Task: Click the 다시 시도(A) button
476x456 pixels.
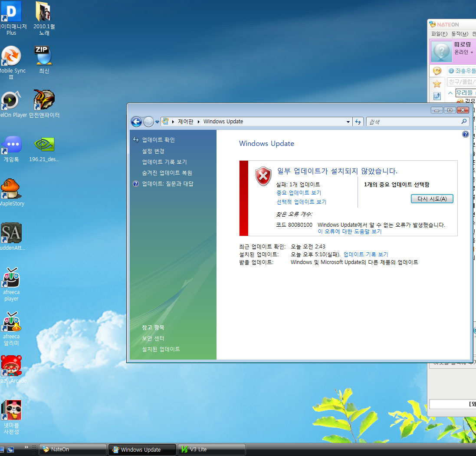Action: click(432, 198)
